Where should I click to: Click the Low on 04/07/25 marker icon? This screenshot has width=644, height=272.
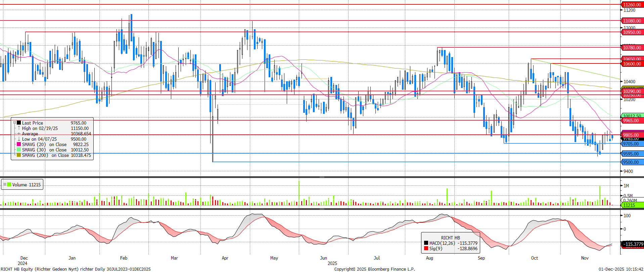point(19,139)
